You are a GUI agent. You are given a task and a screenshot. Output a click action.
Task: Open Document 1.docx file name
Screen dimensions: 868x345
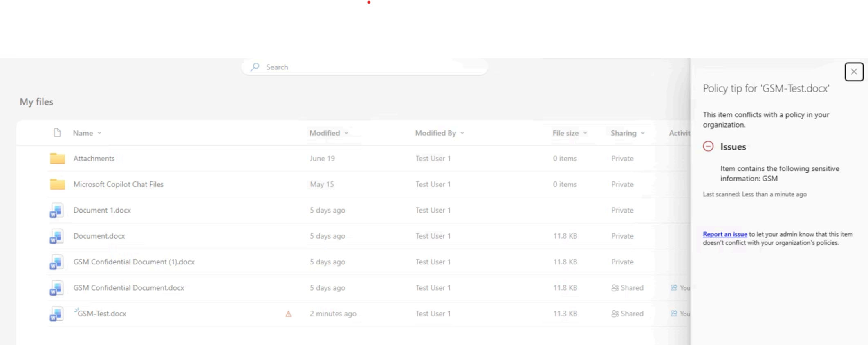[x=102, y=210]
